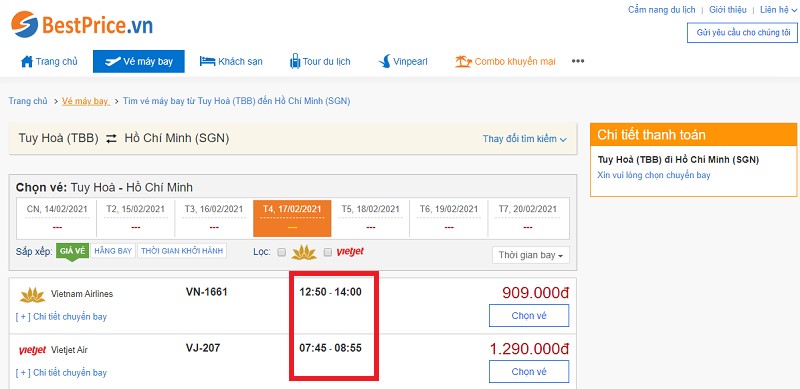This screenshot has height=389, width=800.
Task: Click Chọn vé for Vietnam Airlines flight
Action: coord(529,315)
